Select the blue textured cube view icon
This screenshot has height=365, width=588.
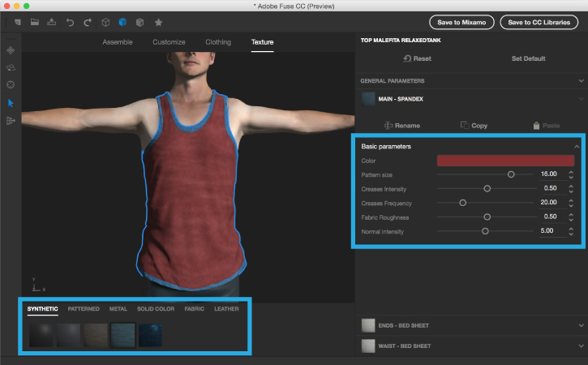click(x=122, y=22)
